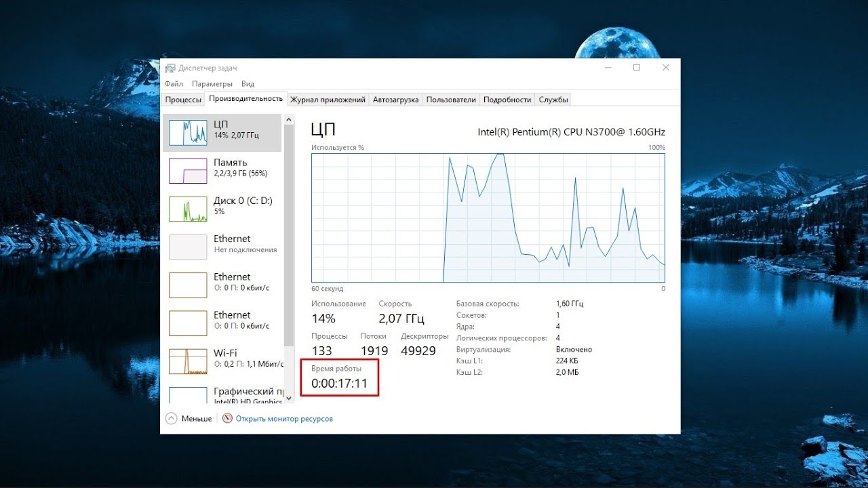Open the Вид menu
The image size is (868, 488).
tap(248, 84)
